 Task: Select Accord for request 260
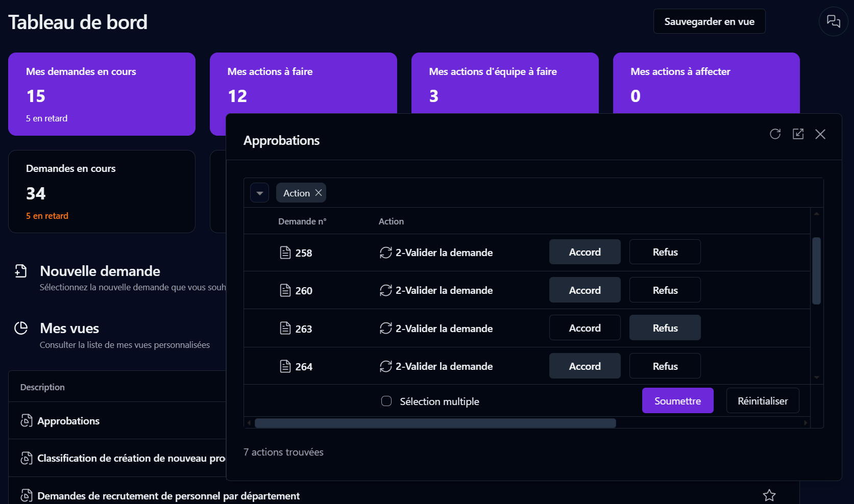click(x=584, y=290)
